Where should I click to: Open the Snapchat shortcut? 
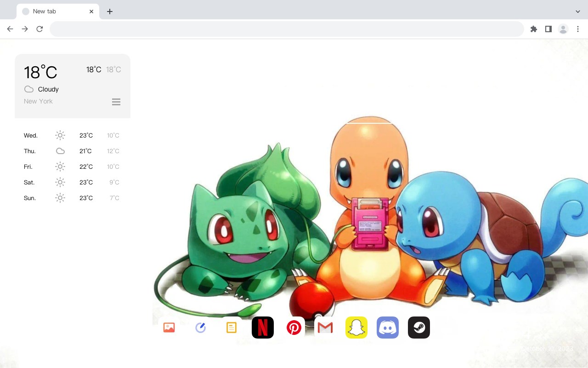point(356,328)
